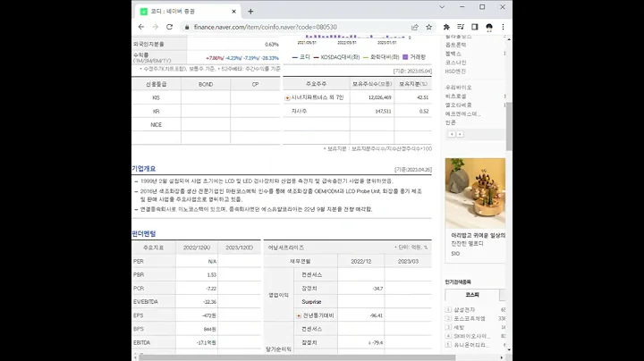Select the PER value N/A
The image size is (644, 361).
212,261
